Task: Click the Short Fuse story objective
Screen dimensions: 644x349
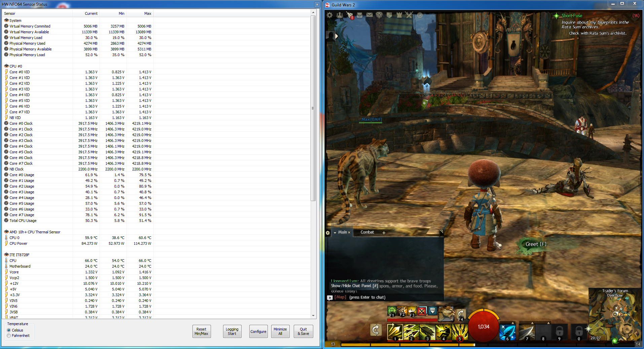Action: point(572,16)
